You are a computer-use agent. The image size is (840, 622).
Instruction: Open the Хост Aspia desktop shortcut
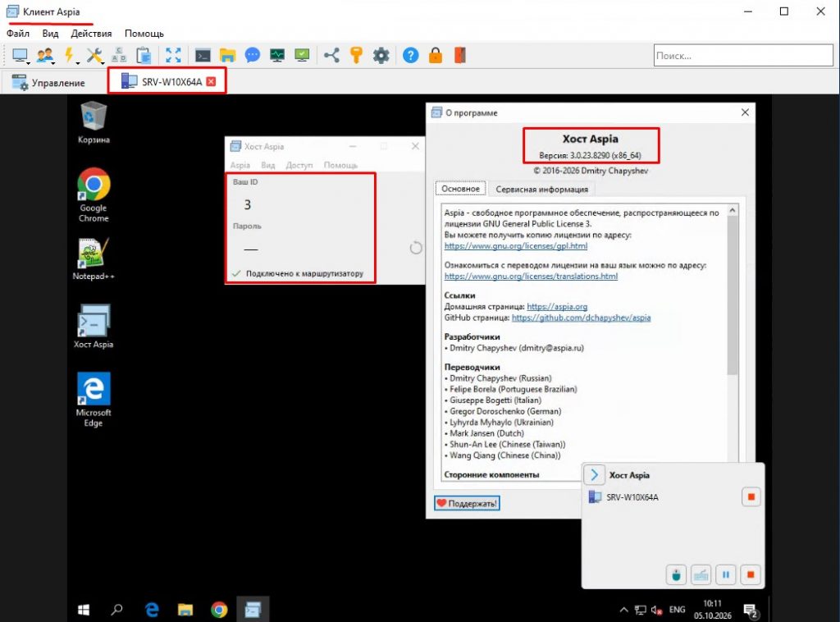(94, 327)
